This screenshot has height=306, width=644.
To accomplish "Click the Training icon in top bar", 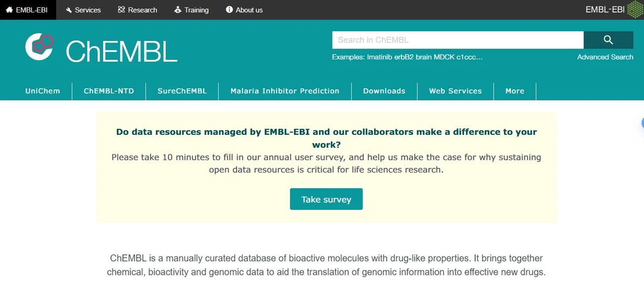I will pyautogui.click(x=178, y=10).
